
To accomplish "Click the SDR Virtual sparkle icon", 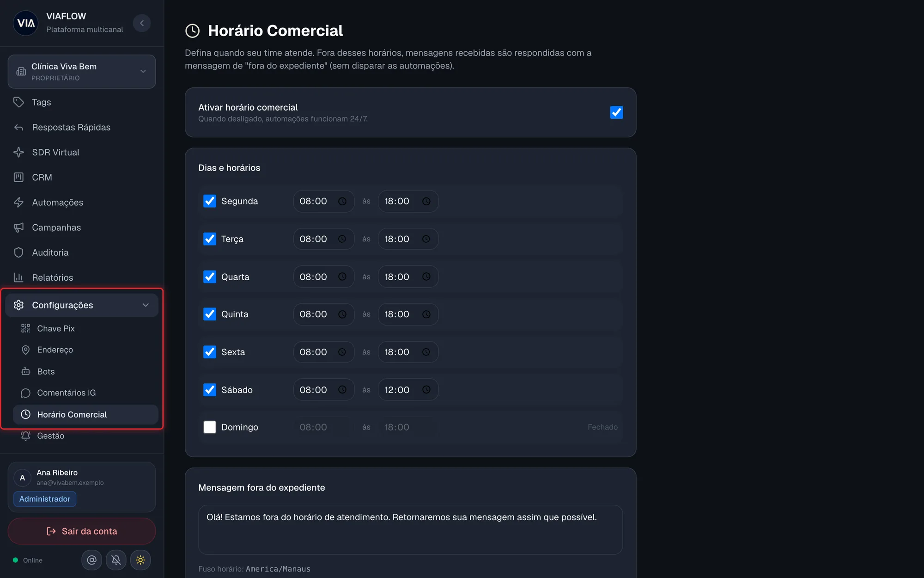I will tap(18, 152).
